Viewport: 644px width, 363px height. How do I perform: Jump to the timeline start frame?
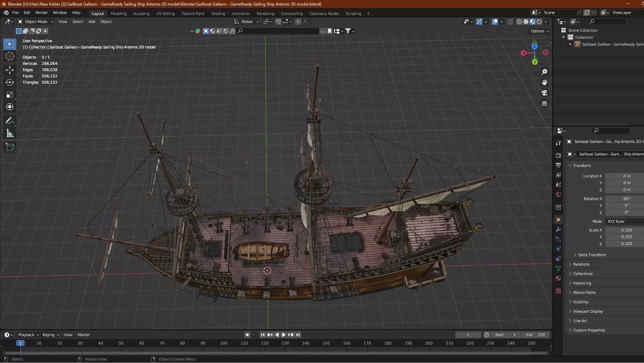[x=263, y=335]
